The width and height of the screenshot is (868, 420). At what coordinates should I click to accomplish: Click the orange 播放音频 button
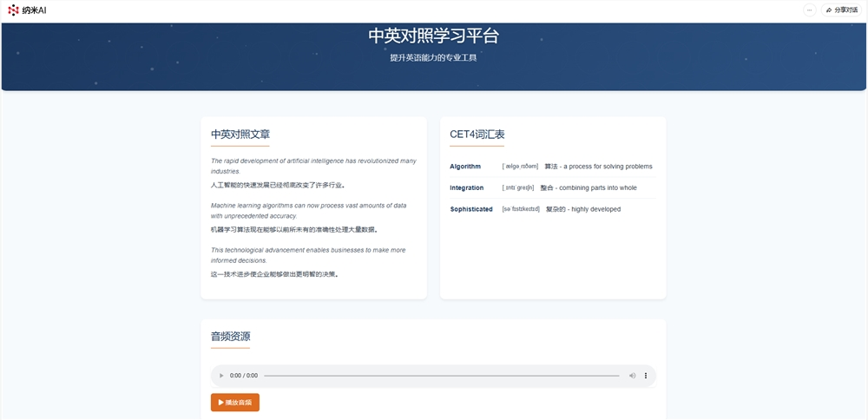coord(234,403)
